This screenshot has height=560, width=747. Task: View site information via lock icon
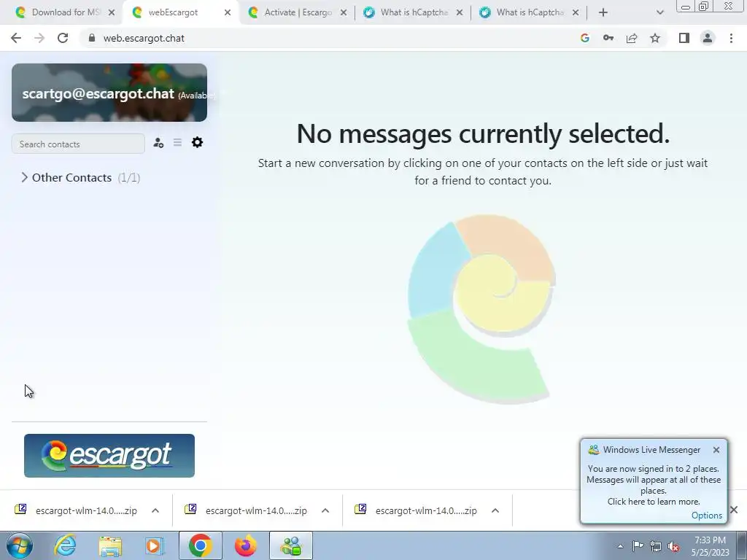coord(92,38)
